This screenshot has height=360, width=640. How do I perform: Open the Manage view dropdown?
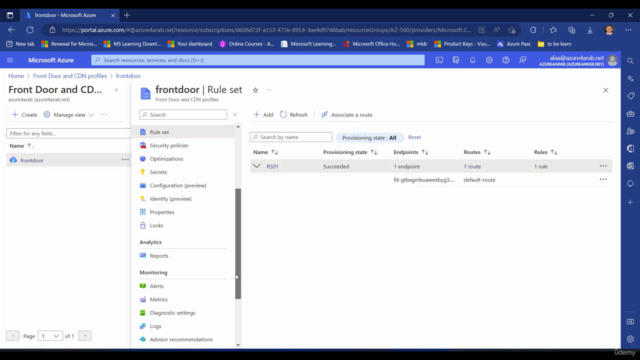[x=69, y=115]
